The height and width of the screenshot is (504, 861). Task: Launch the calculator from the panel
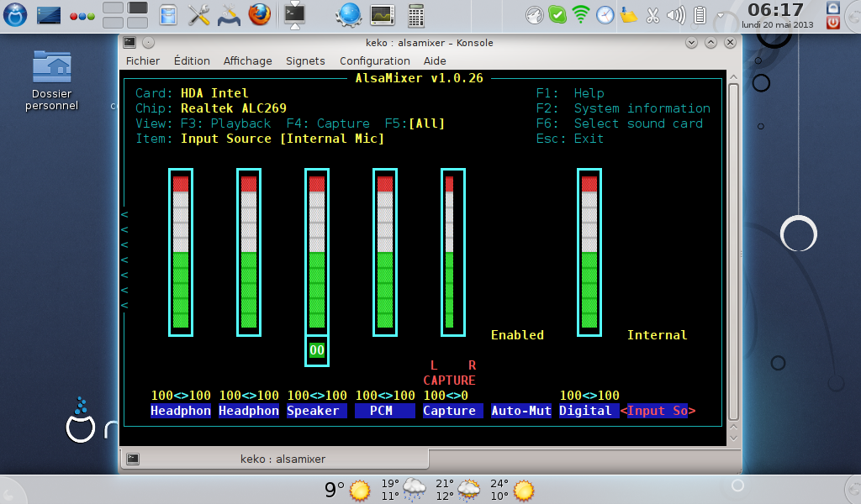pos(415,15)
